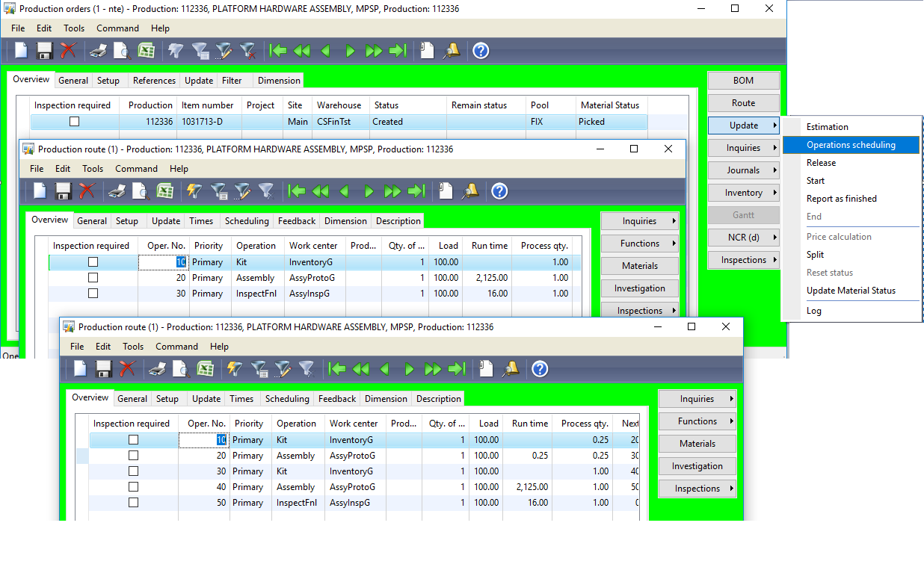Tick Inspection checkbox for Oper. 40 in five-operation route

coord(133,487)
